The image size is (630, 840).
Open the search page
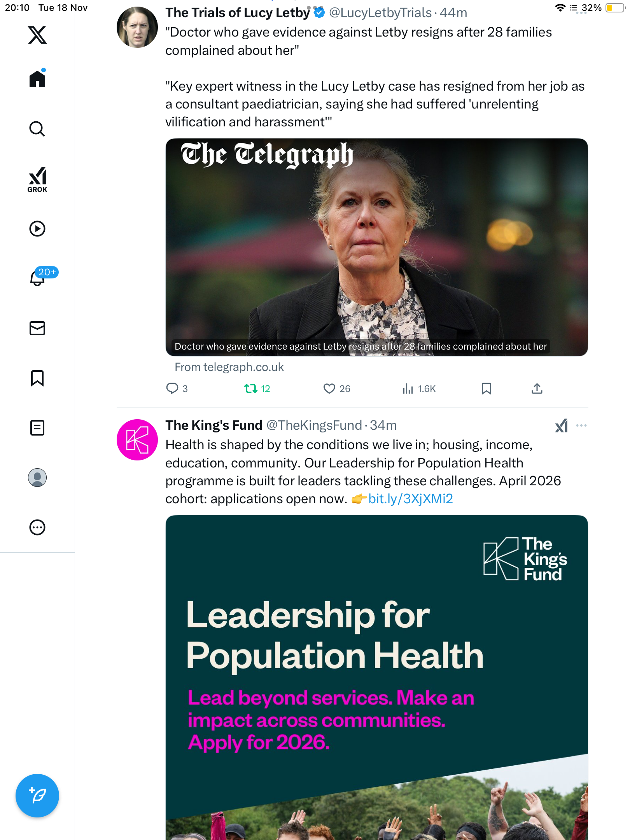[x=37, y=129]
